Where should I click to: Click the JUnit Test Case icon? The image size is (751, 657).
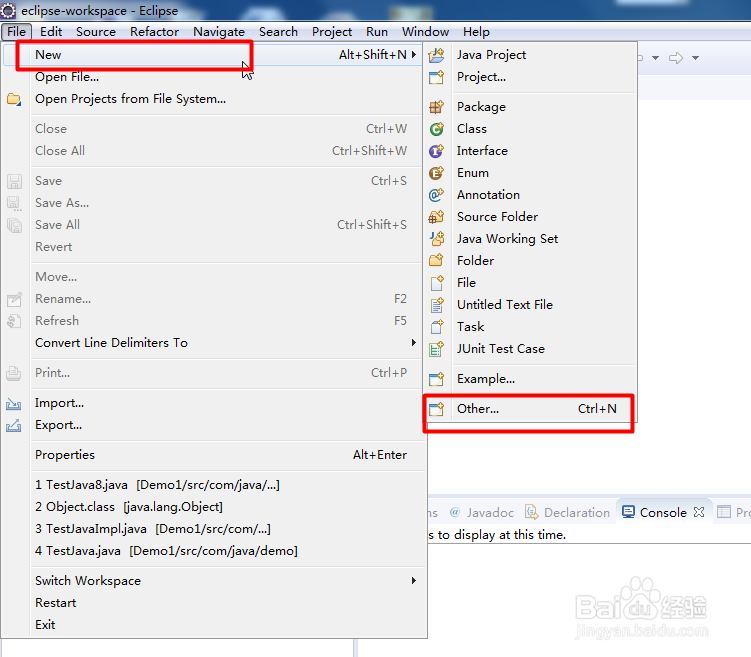pos(436,349)
